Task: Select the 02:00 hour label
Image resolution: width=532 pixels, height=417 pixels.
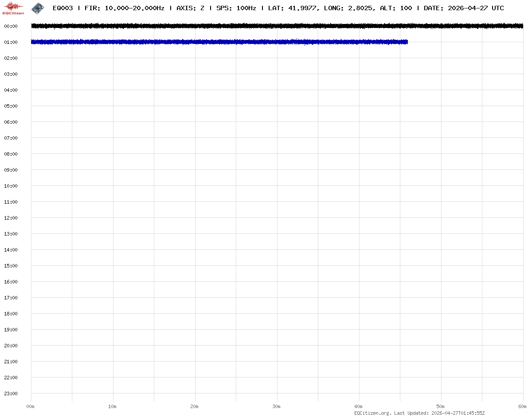Action: [10, 58]
